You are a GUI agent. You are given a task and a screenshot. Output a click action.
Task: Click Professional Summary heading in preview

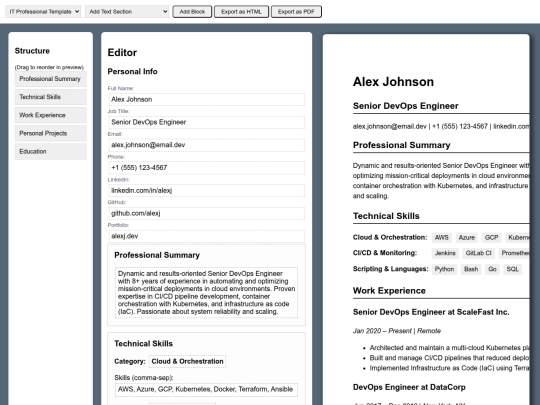(x=402, y=145)
